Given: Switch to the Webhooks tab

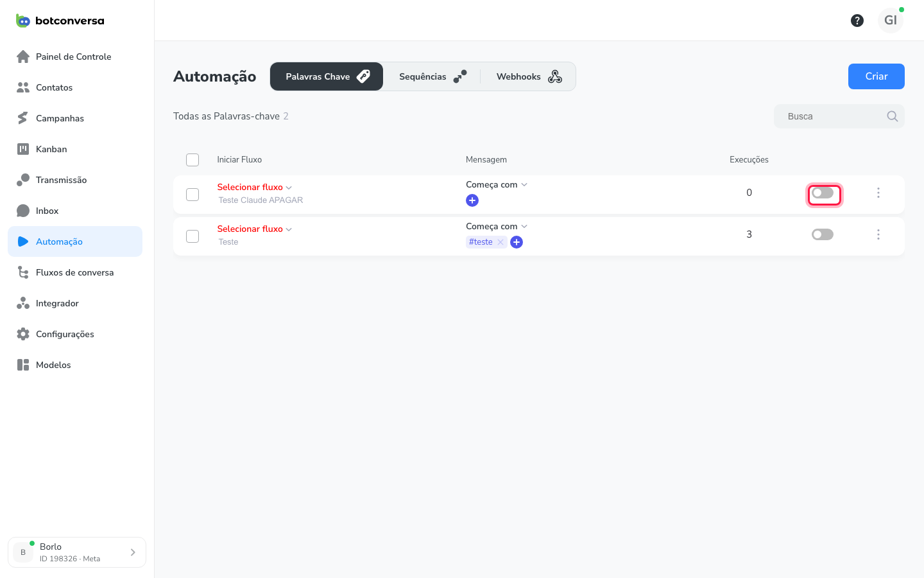Looking at the screenshot, I should (529, 76).
